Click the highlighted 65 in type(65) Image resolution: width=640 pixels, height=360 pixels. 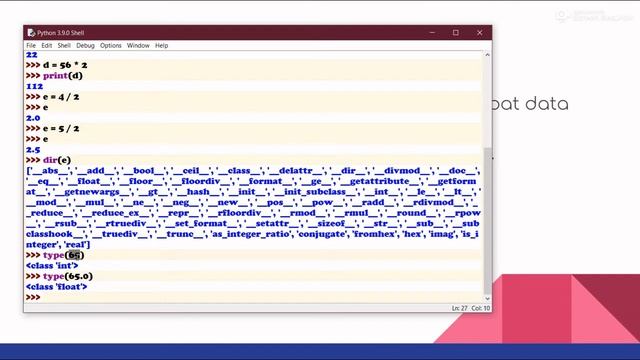pyautogui.click(x=74, y=255)
